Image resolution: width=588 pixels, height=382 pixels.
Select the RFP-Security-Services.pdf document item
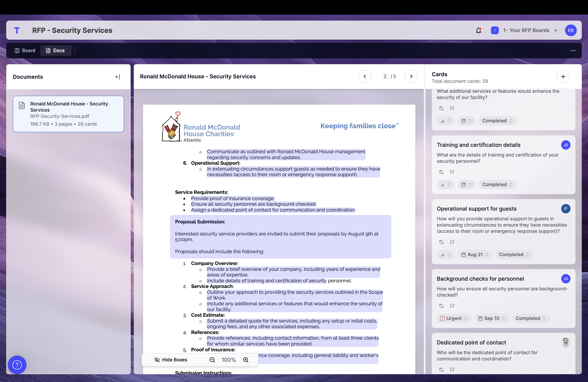68,114
